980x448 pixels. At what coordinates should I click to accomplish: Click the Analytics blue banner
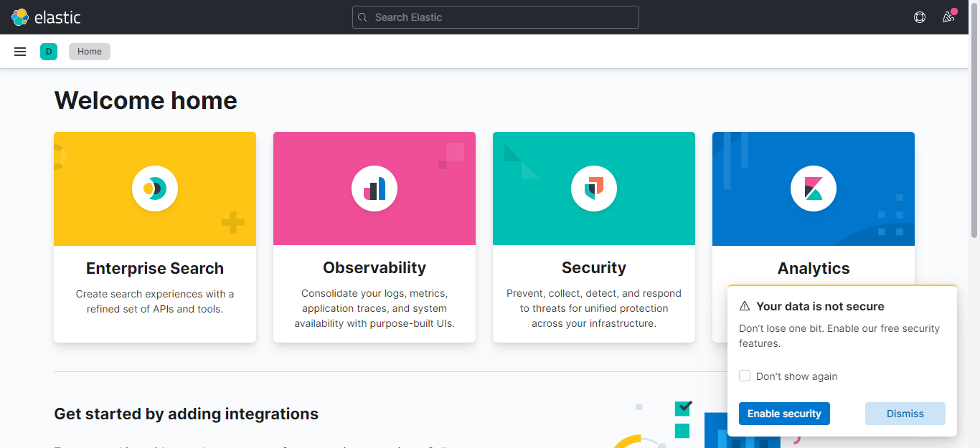pyautogui.click(x=814, y=189)
